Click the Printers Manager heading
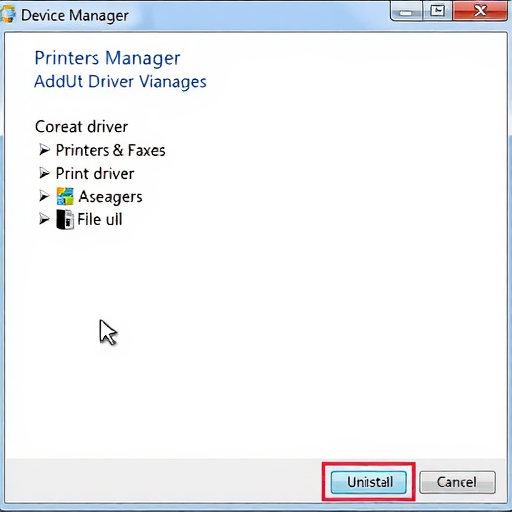512x512 pixels. click(107, 58)
